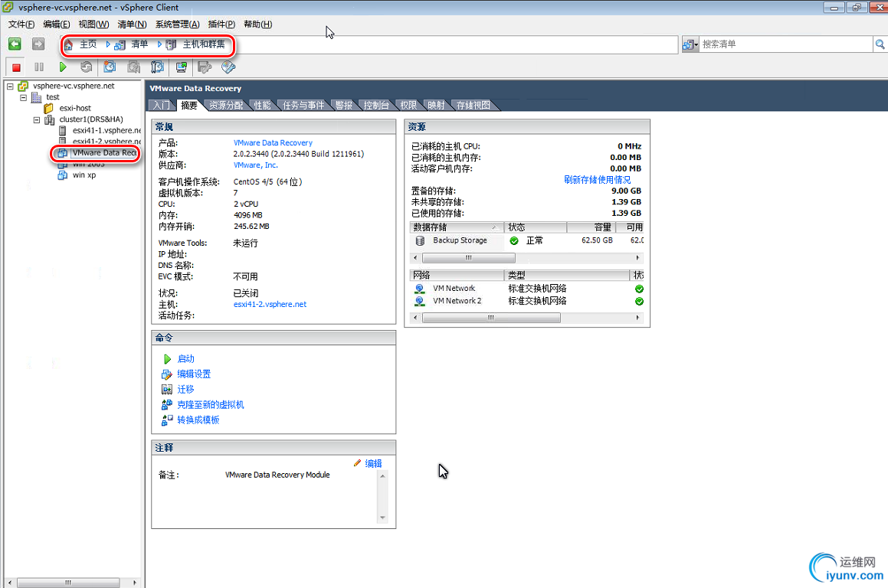Revert to current snapshot icon
This screenshot has height=588, width=888.
pyautogui.click(x=133, y=67)
